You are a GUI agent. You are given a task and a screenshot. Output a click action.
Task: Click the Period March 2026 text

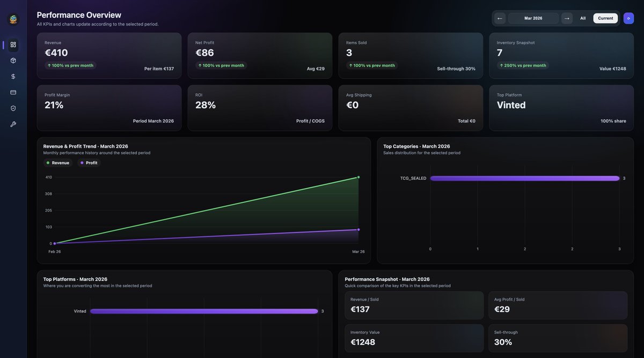pos(153,121)
